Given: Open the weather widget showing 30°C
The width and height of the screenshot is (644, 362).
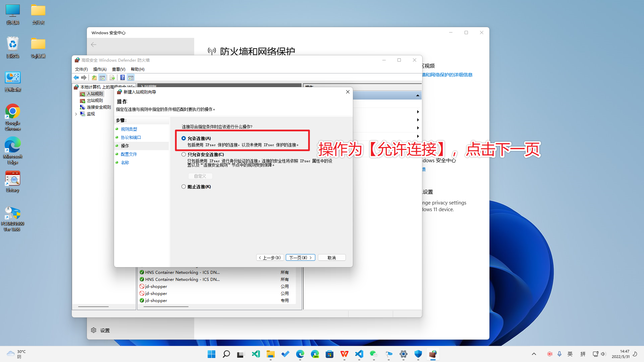Looking at the screenshot, I should (x=16, y=354).
